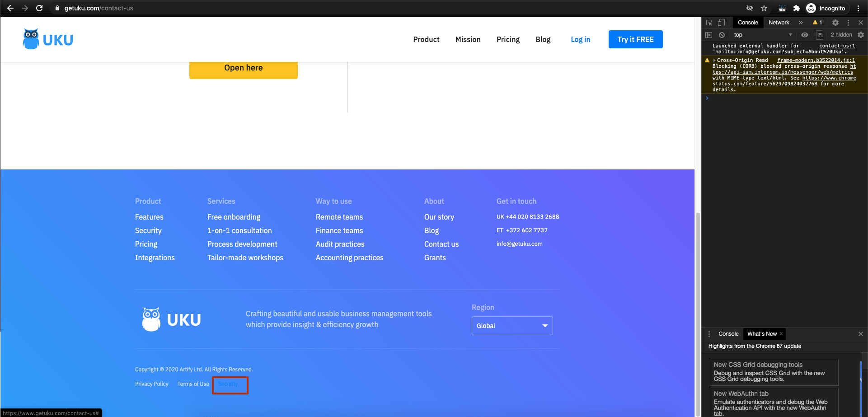
Task: Toggle the device toolbar in DevTools
Action: (721, 23)
